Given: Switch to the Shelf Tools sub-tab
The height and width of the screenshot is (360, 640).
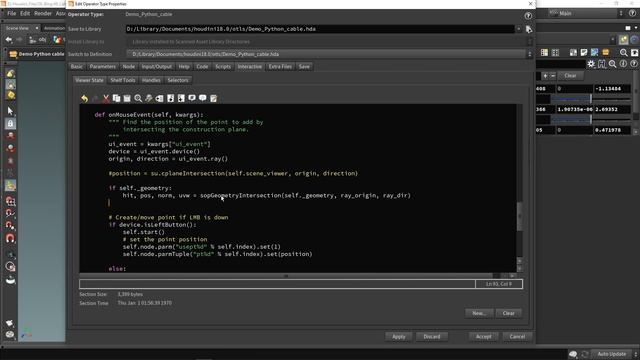Looking at the screenshot, I should [123, 80].
